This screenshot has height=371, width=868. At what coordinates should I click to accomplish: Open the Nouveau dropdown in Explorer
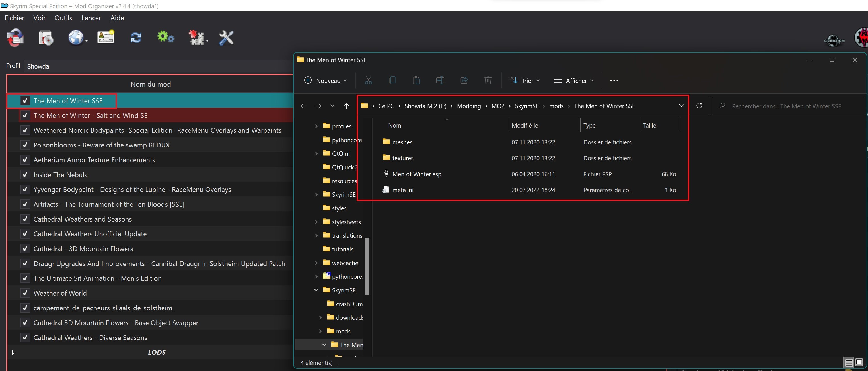click(325, 81)
